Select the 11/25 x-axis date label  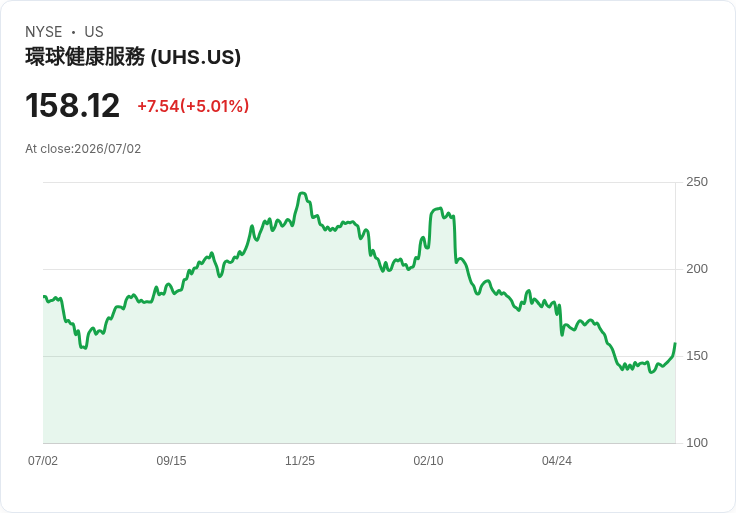point(300,460)
